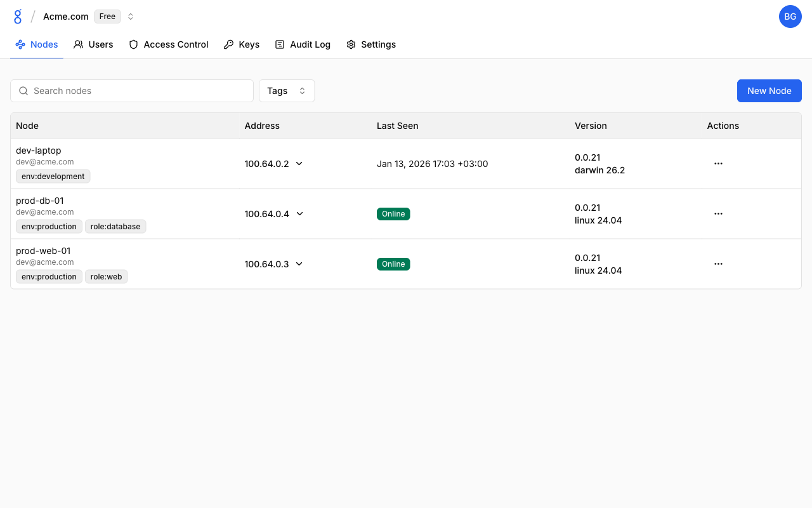The width and height of the screenshot is (812, 508).
Task: Open the BG user avatar menu
Action: click(790, 17)
